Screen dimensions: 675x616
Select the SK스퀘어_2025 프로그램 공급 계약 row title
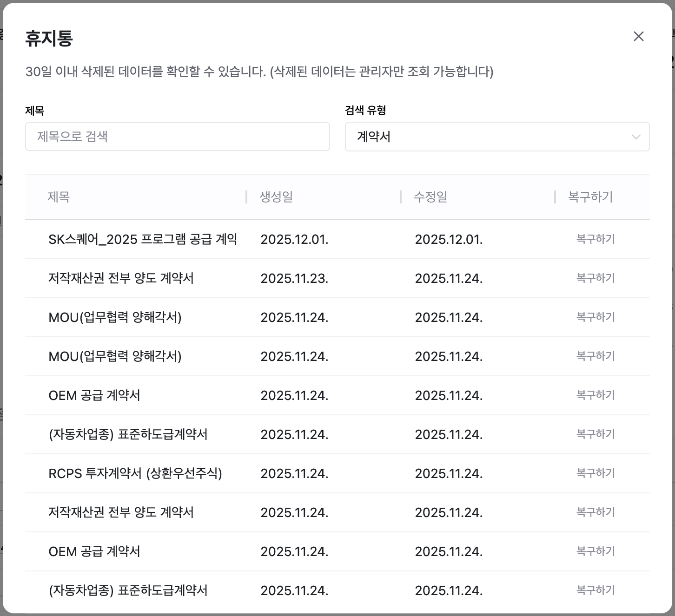pos(143,239)
